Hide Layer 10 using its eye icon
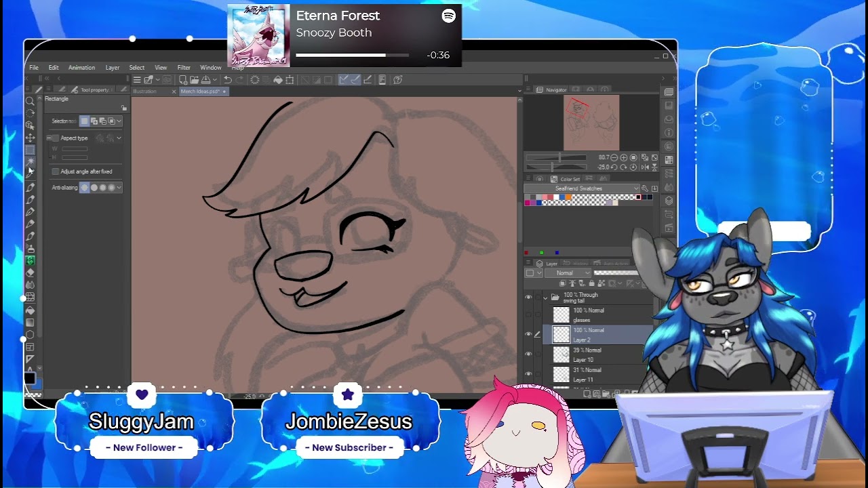 click(528, 353)
